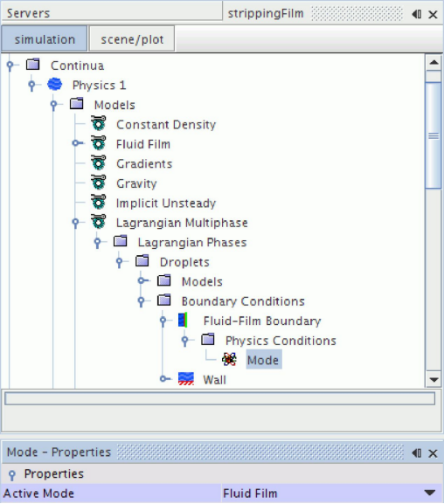444x504 pixels.
Task: Click the Constant Density model gear icon
Action: [x=98, y=124]
